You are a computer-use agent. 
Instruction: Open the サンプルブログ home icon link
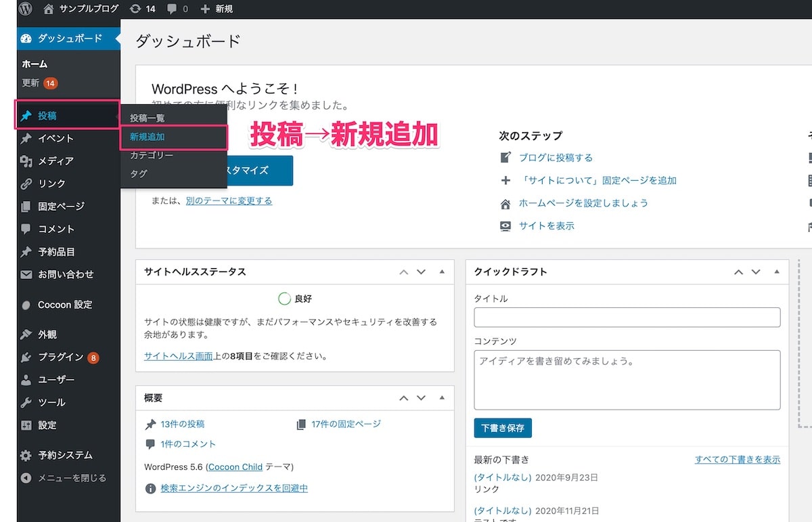pyautogui.click(x=48, y=9)
